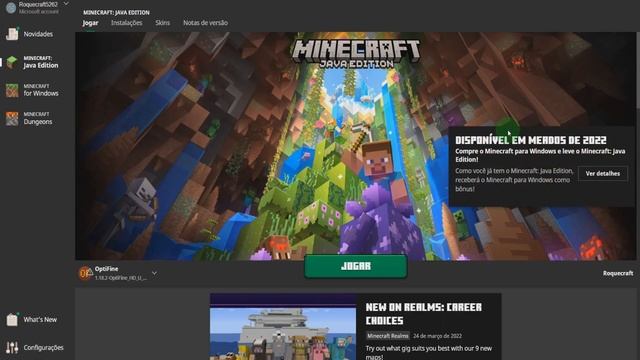640x360 pixels.
Task: Click the green JOGAR button
Action: (x=356, y=266)
